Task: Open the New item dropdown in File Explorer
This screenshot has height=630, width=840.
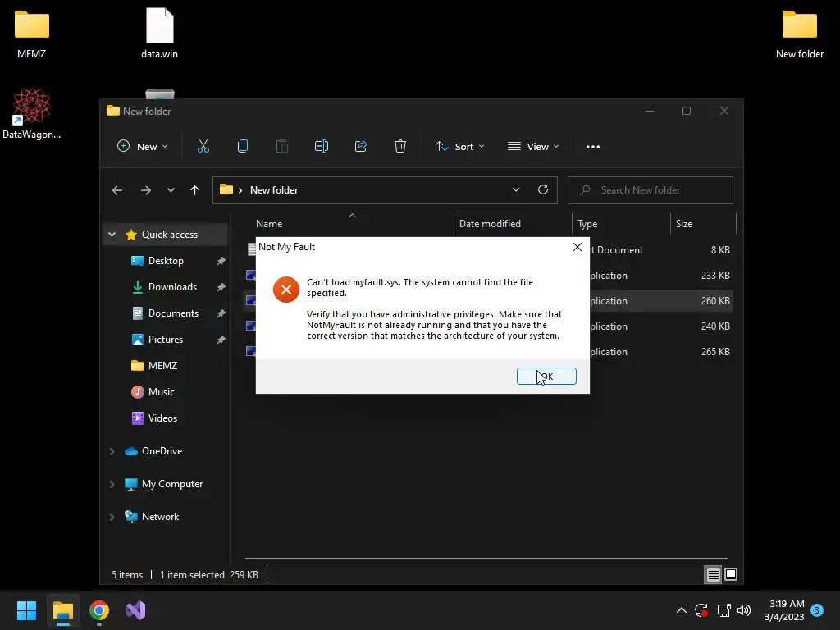Action: (143, 146)
